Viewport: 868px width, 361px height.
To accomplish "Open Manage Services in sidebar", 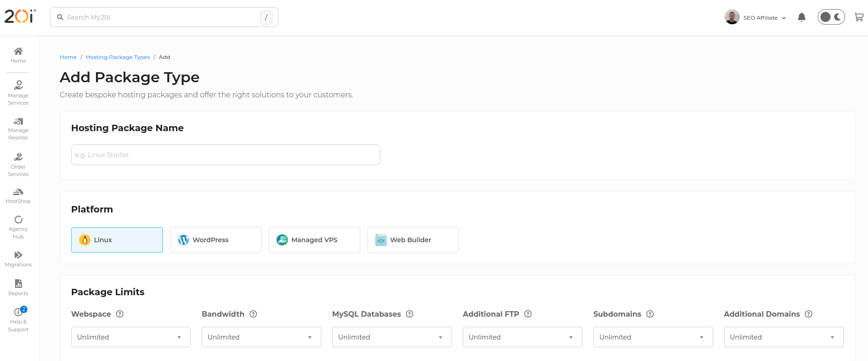I will 18,93.
